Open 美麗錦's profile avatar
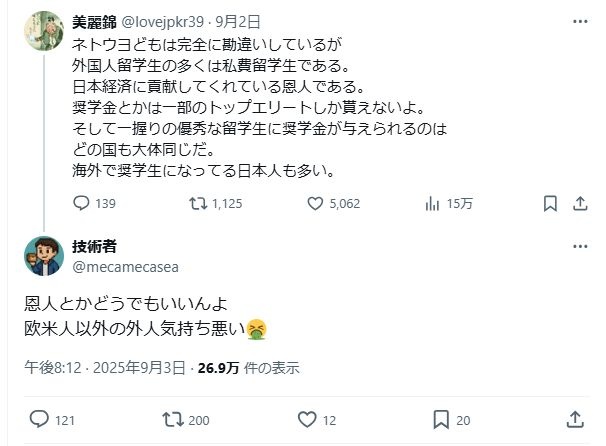 pyautogui.click(x=42, y=32)
